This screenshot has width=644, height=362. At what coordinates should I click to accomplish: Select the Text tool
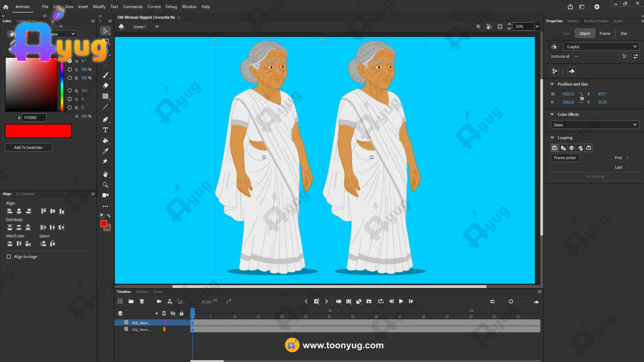(105, 130)
